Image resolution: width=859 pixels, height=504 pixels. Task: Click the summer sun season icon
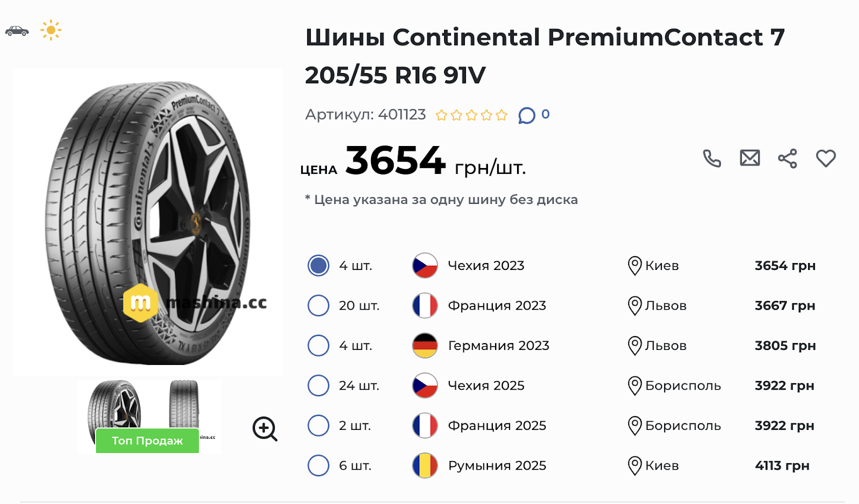[x=51, y=30]
